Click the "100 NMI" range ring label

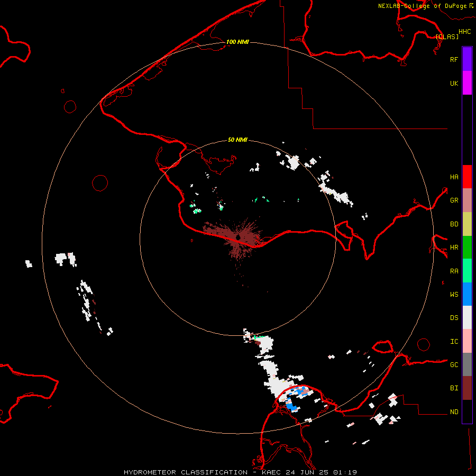pos(237,42)
